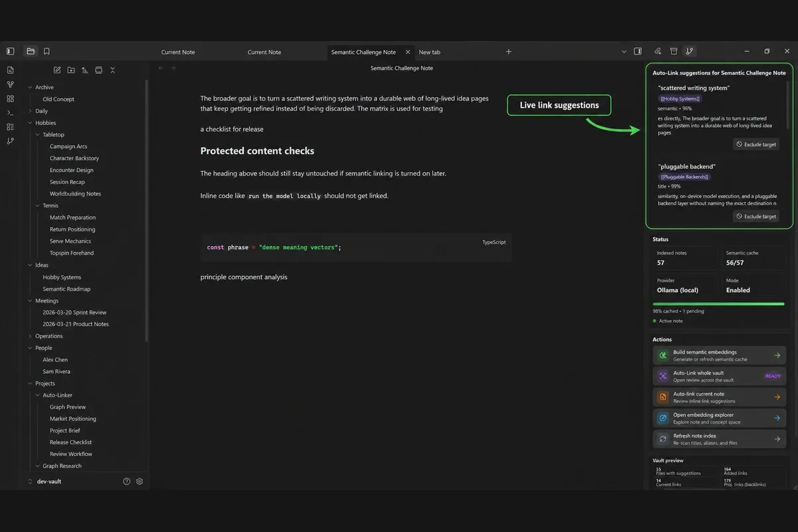The width and height of the screenshot is (798, 532).
Task: Open the archive box sidebar tab
Action: point(674,51)
